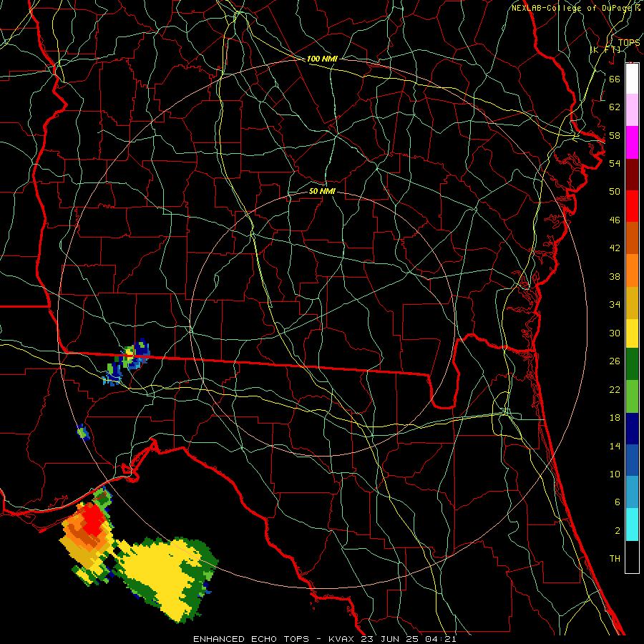Click the red echo core of southwest storm

pyautogui.click(x=94, y=521)
